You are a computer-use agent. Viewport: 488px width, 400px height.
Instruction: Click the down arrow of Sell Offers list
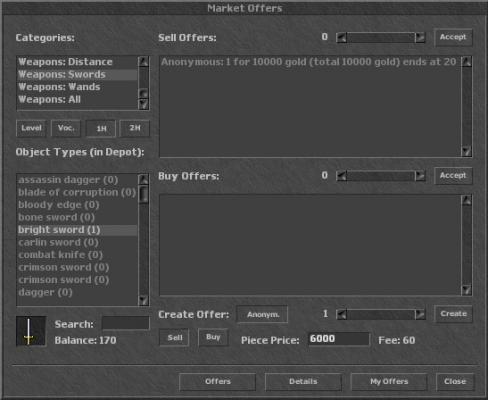pos(466,152)
